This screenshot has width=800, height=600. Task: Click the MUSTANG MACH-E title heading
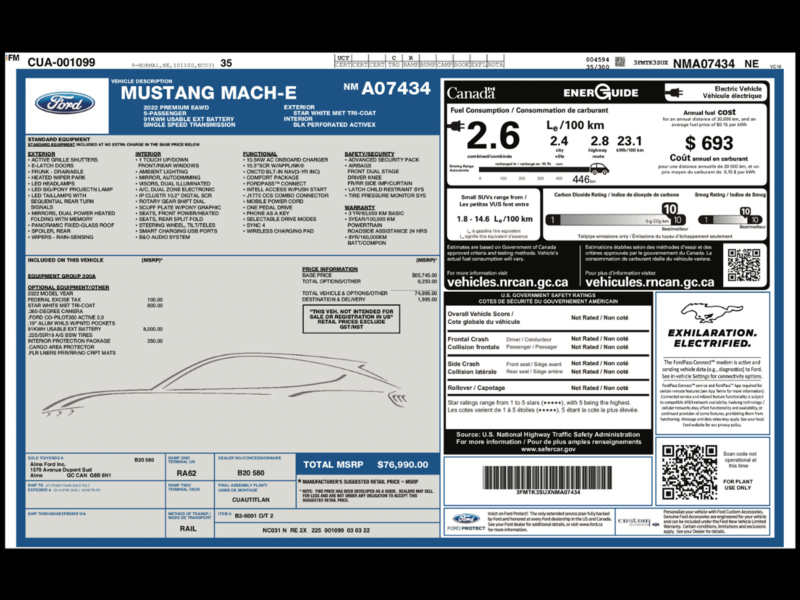pyautogui.click(x=208, y=93)
